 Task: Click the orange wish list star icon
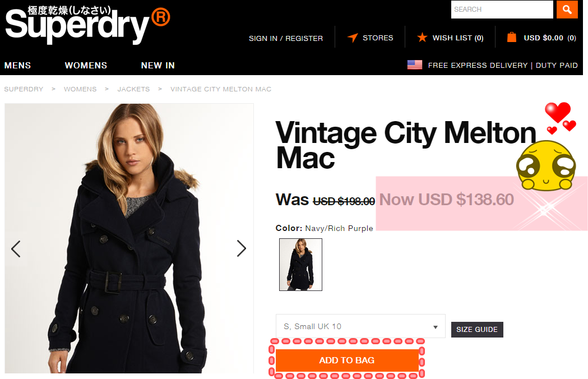point(422,37)
